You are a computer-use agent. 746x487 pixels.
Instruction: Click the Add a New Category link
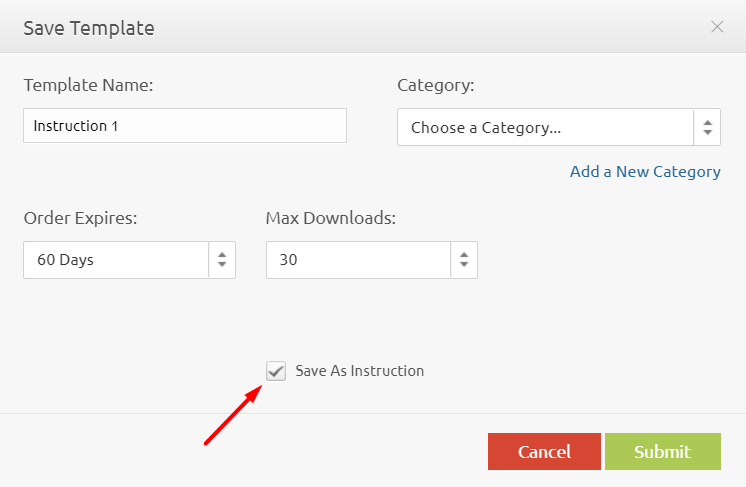tap(645, 172)
